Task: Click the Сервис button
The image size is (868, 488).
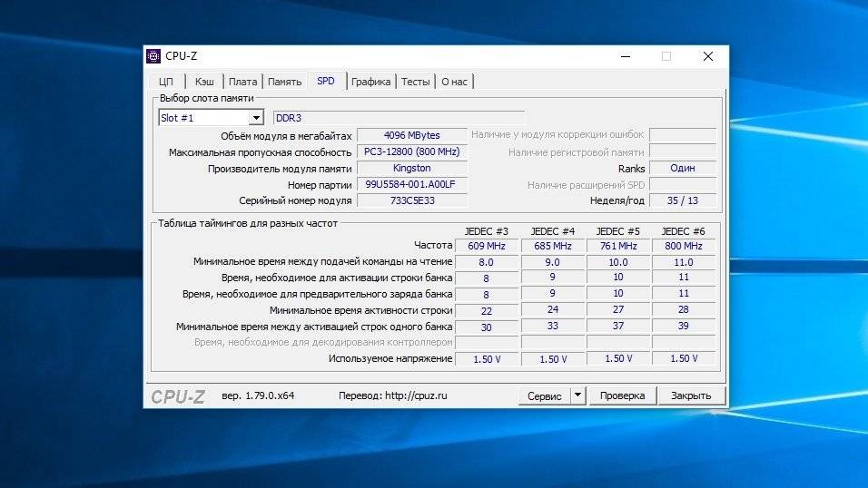Action: (x=544, y=396)
